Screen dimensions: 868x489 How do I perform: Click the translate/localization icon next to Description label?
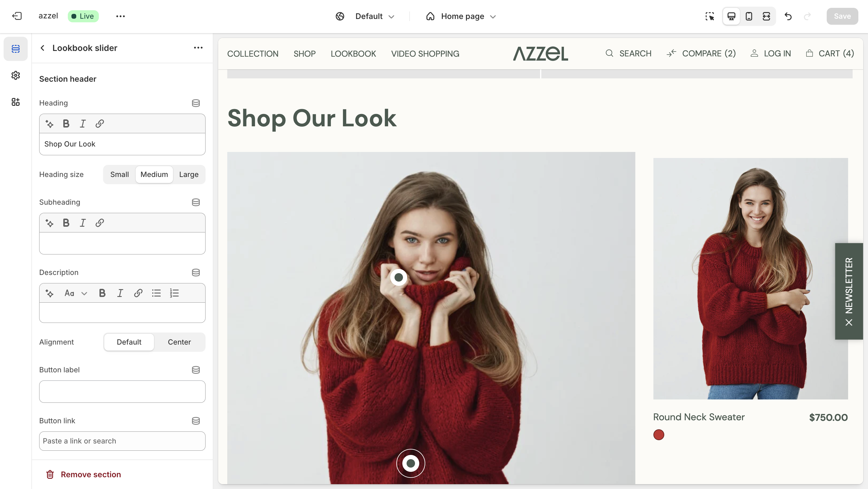[196, 273]
